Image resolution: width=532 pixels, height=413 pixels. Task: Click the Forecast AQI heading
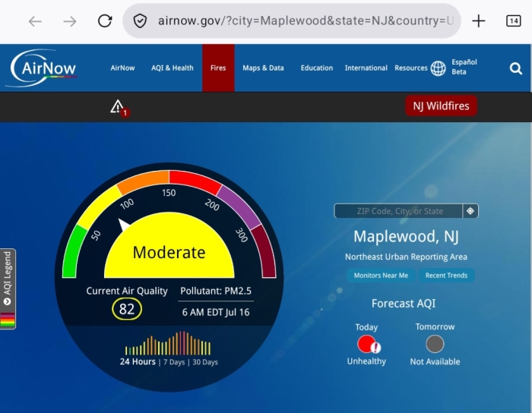tap(404, 303)
